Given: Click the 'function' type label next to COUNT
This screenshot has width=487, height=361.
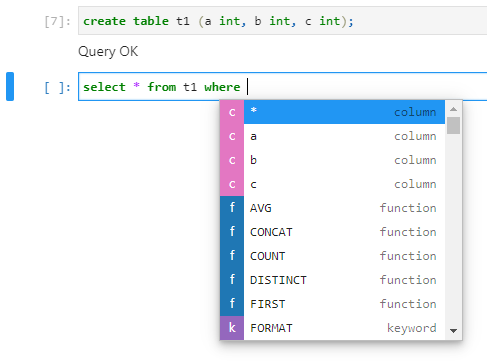Looking at the screenshot, I should (x=408, y=256).
